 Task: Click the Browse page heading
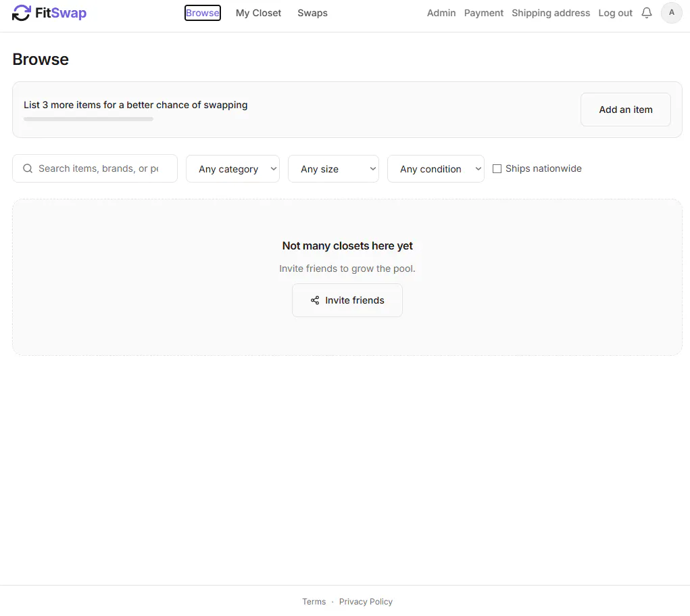[41, 60]
